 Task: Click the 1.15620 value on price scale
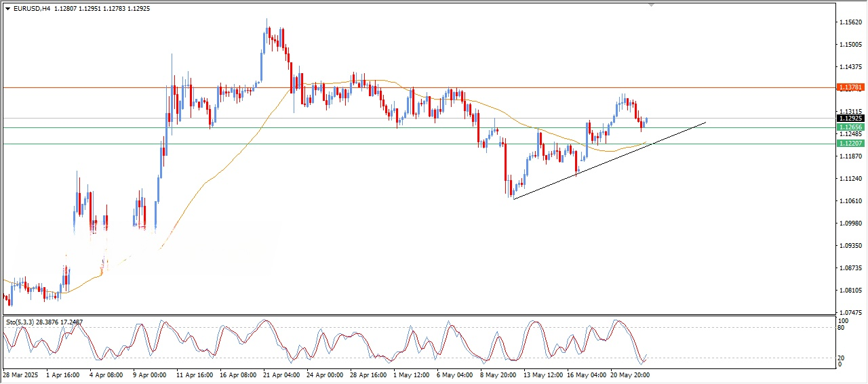(850, 22)
